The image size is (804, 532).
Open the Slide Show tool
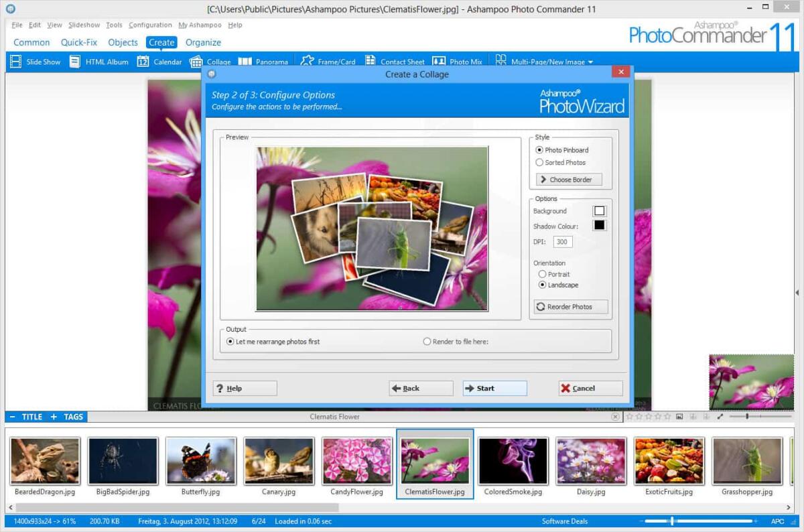point(35,61)
